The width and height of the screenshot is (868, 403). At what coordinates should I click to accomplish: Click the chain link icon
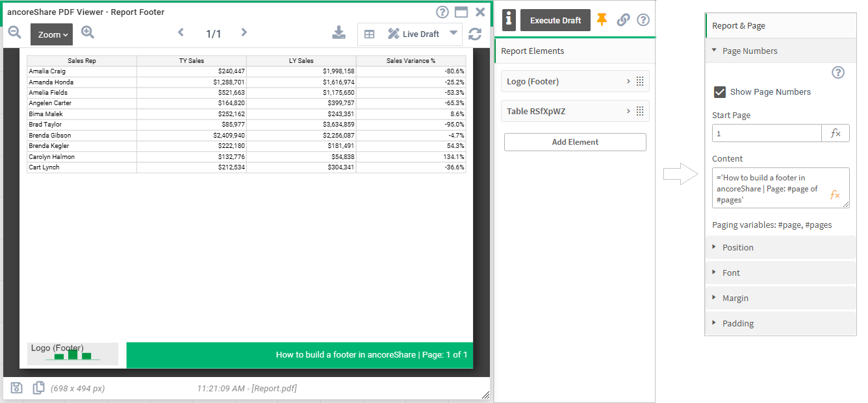[x=623, y=20]
